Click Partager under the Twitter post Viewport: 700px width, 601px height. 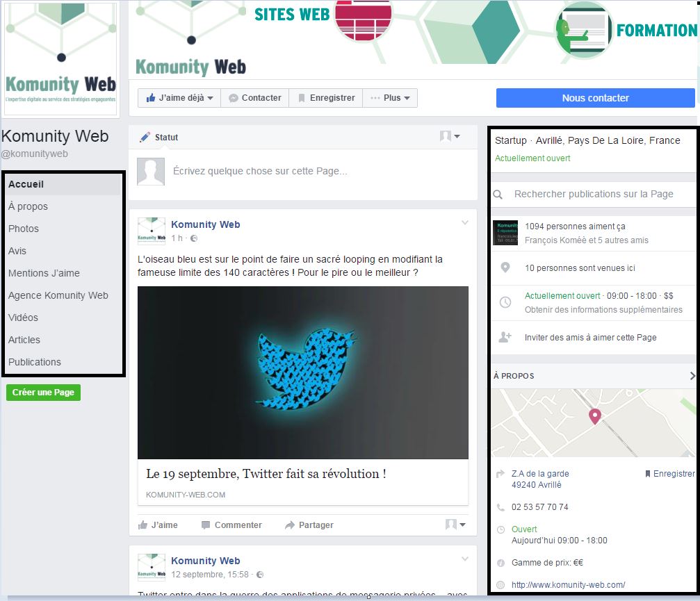[309, 525]
